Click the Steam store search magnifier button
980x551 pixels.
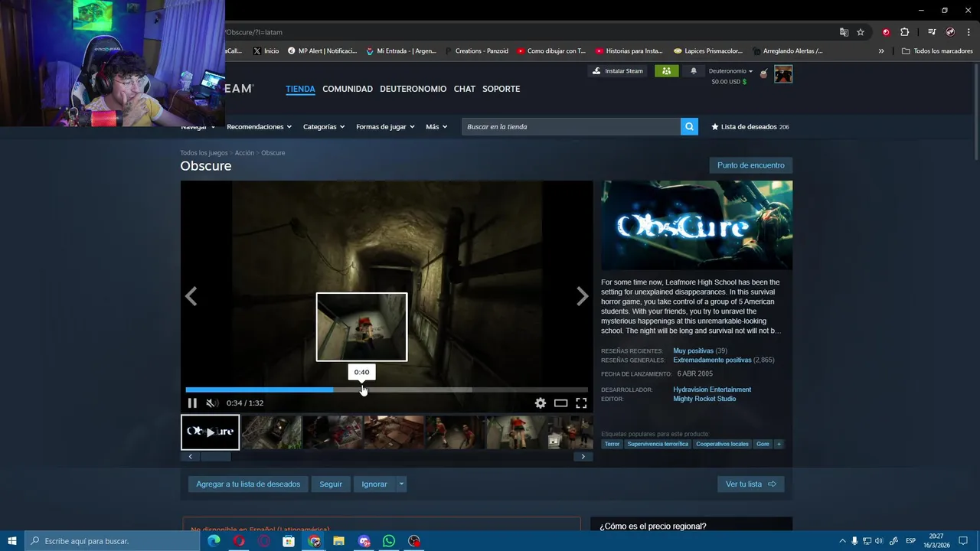(x=689, y=127)
